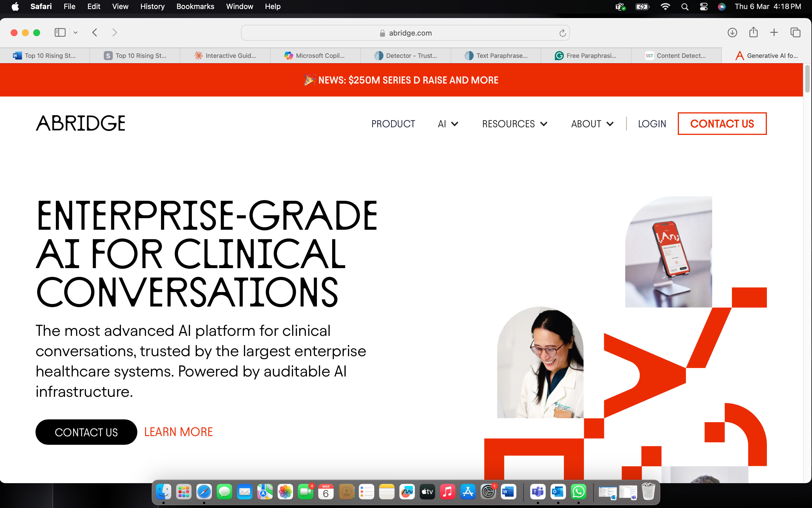Open WhatsApp from the Dock
Screen dimensions: 812x508
pyautogui.click(x=579, y=492)
